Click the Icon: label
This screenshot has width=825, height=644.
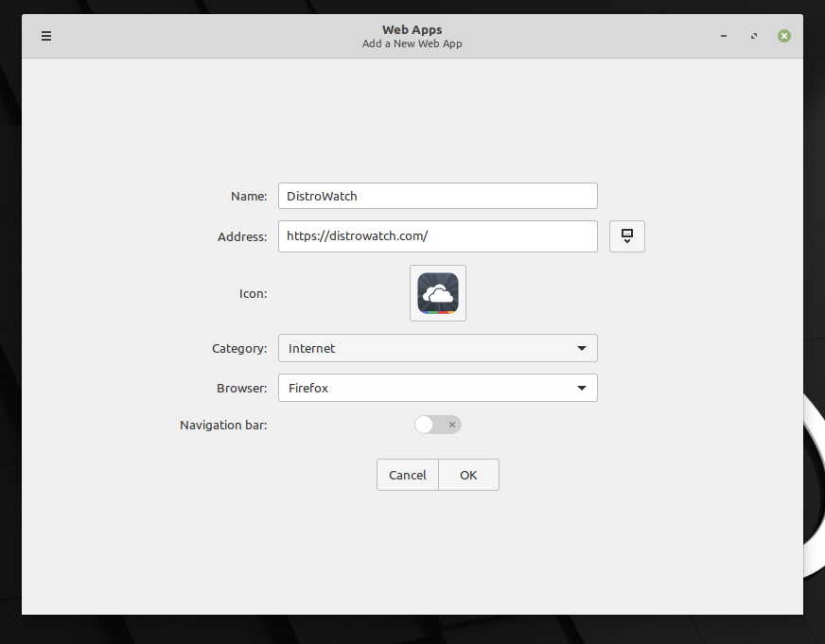[253, 293]
